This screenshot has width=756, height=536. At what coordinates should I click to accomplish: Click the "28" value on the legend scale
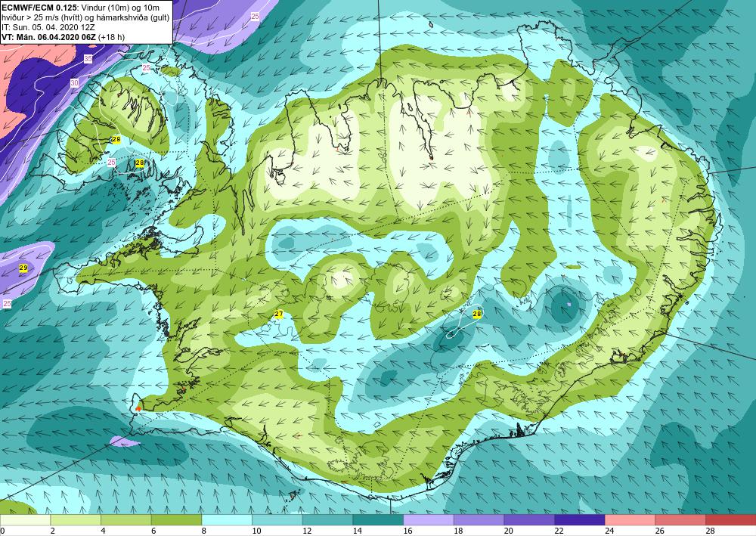pos(710,531)
